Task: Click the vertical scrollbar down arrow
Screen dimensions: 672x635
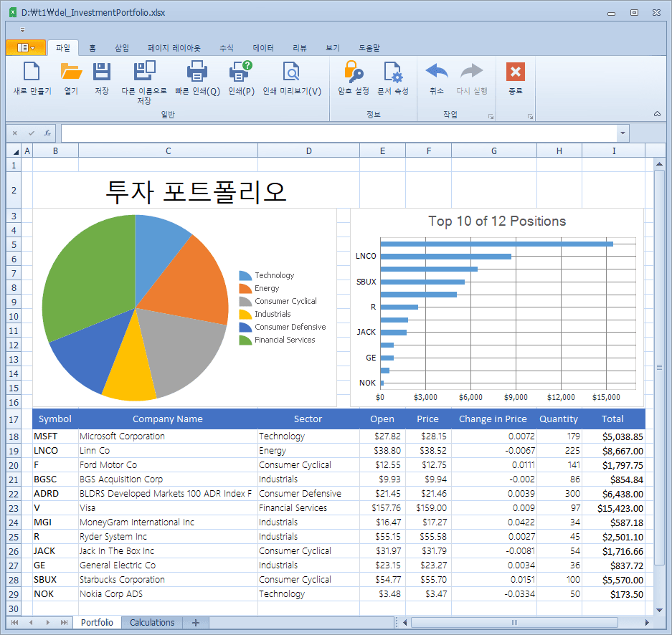Action: [659, 610]
